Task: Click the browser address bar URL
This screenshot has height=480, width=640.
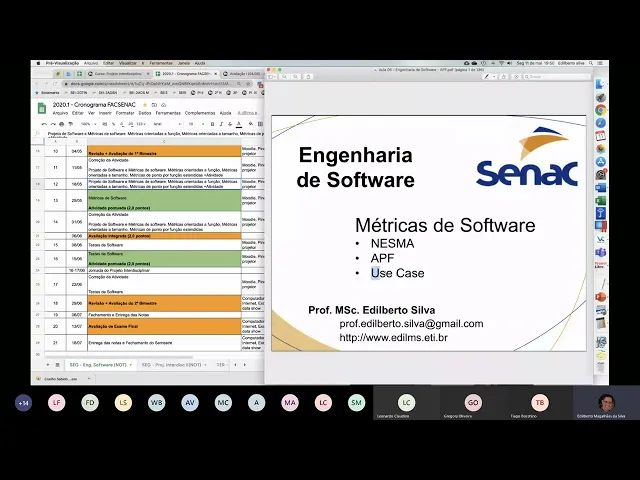Action: pyautogui.click(x=149, y=84)
